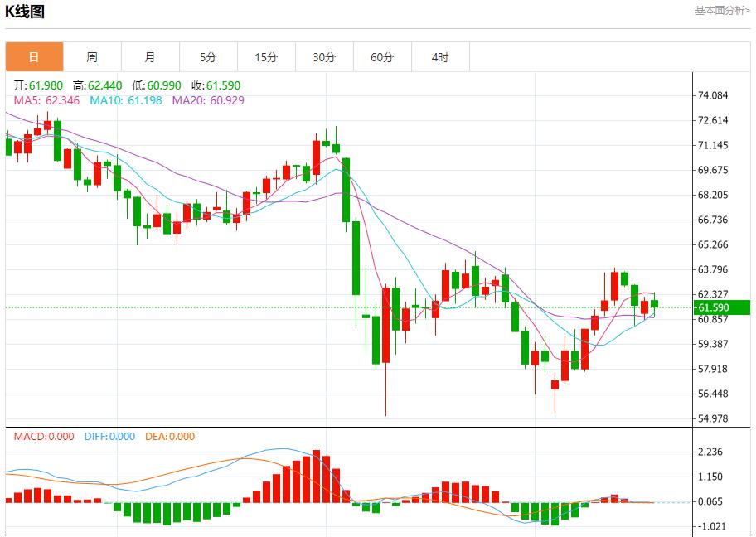Switch to the 日 daily chart tab
Screen dimensions: 756x537
(34, 57)
